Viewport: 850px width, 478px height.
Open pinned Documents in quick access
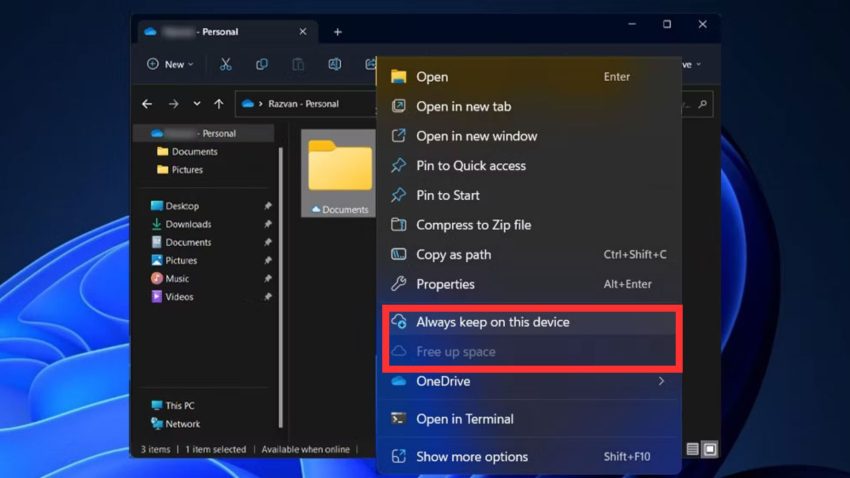point(181,242)
